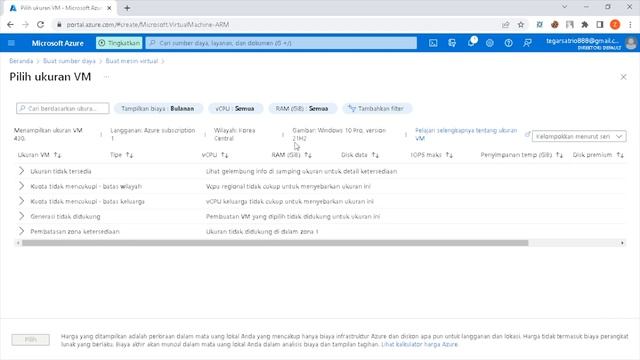Open the Chrome three-dot menu

(x=630, y=24)
